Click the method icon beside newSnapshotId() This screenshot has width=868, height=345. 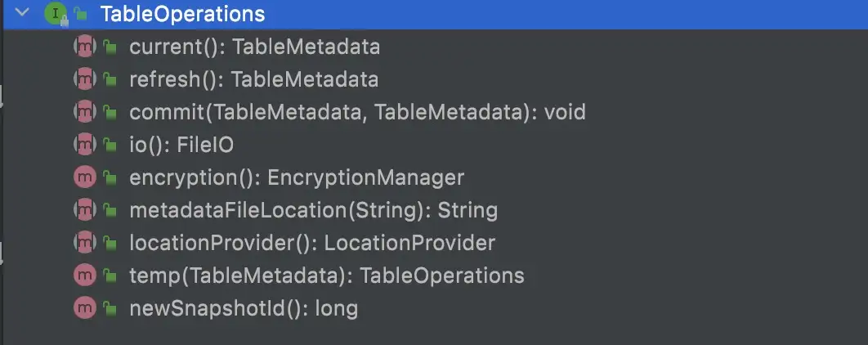(85, 308)
